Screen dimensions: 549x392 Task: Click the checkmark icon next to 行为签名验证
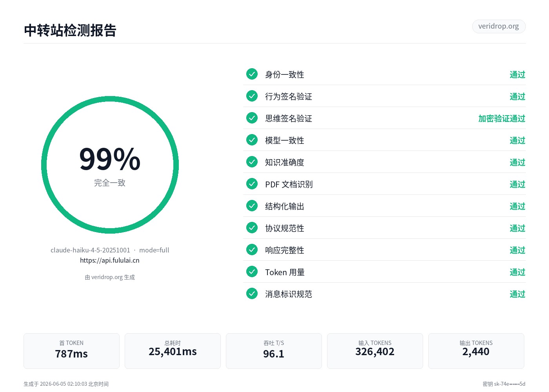tap(252, 96)
